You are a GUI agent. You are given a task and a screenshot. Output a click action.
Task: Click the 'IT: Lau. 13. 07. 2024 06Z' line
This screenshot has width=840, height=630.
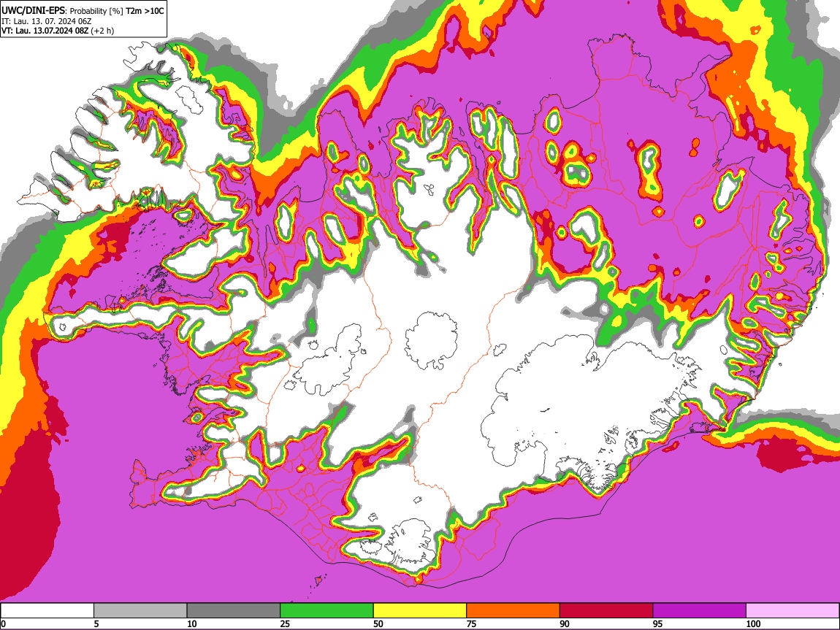tap(47, 21)
